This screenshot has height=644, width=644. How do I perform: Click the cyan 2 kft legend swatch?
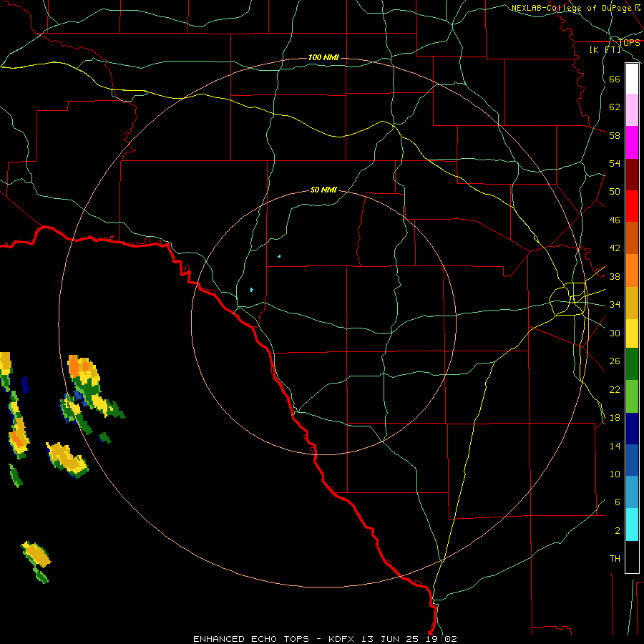pos(632,525)
